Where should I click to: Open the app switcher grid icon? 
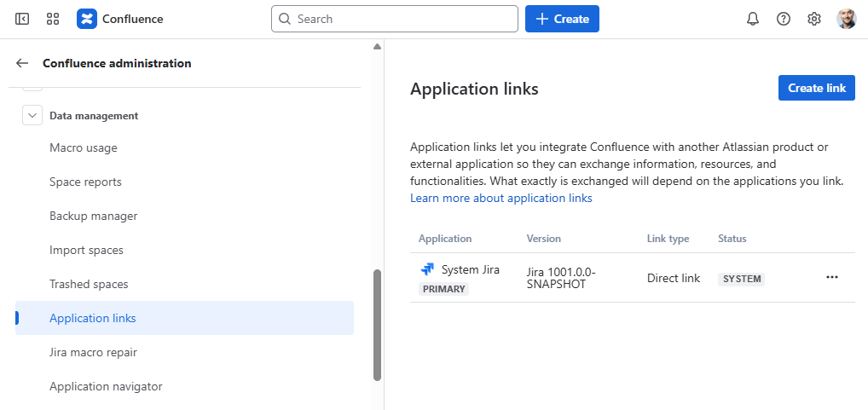click(53, 19)
